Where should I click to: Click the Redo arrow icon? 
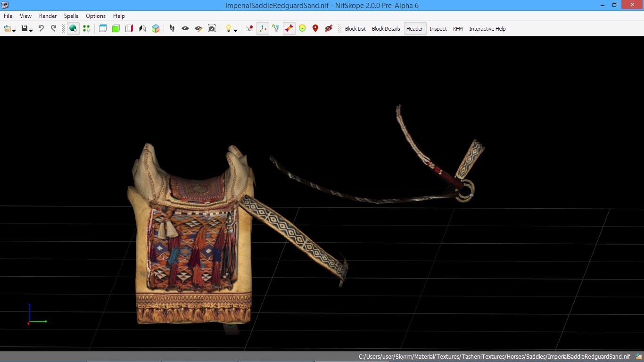[x=53, y=28]
